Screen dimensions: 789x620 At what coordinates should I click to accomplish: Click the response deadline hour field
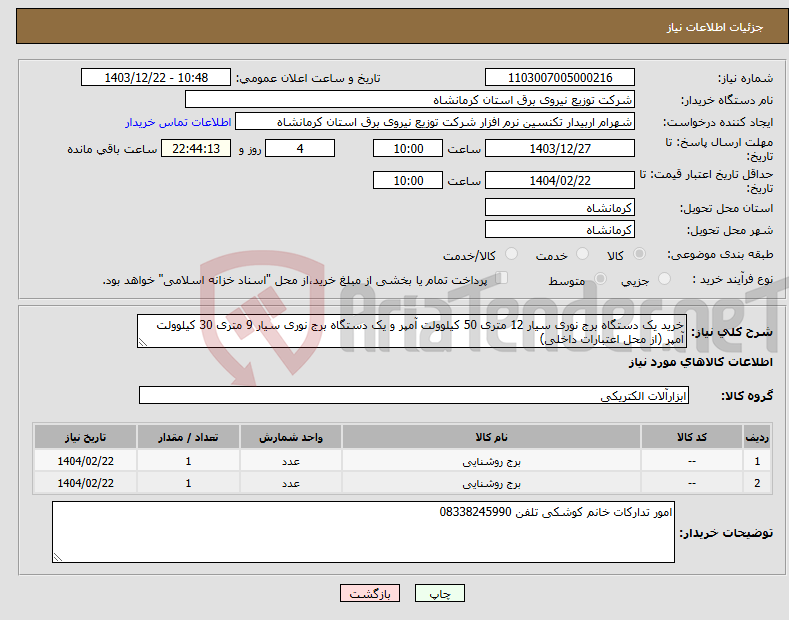[408, 148]
